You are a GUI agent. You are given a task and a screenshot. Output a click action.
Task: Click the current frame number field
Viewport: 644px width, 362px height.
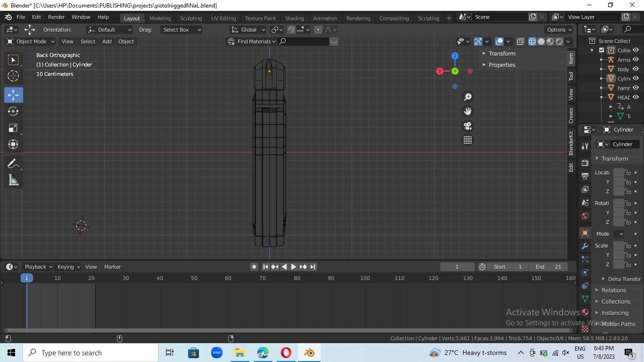coord(457,267)
